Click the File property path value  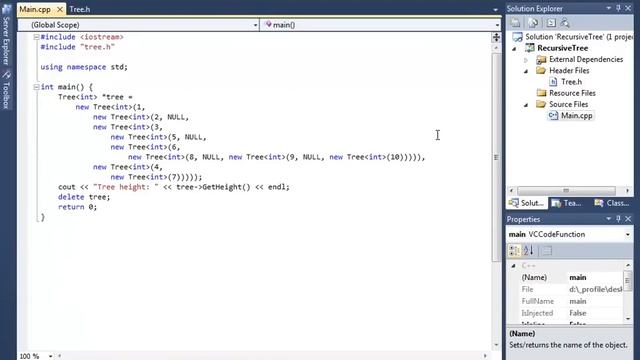(x=596, y=289)
